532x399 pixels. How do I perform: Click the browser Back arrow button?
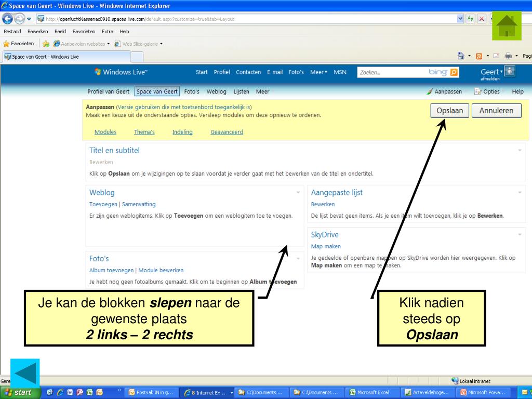7,19
